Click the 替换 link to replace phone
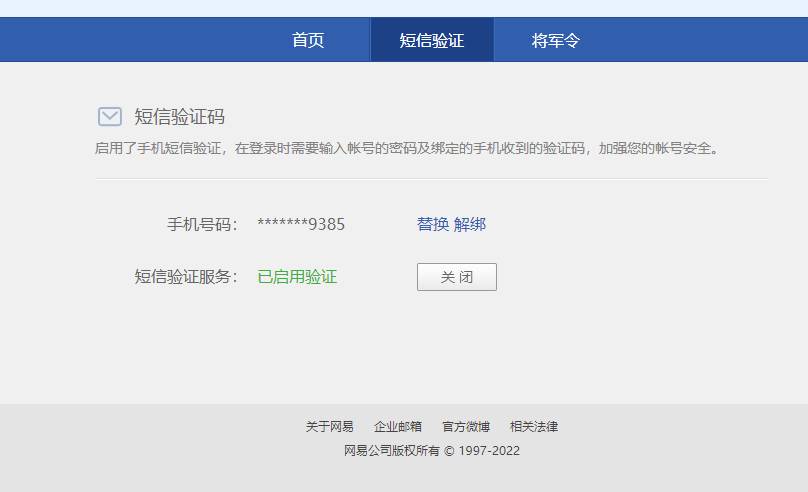The height and width of the screenshot is (492, 808). 433,224
